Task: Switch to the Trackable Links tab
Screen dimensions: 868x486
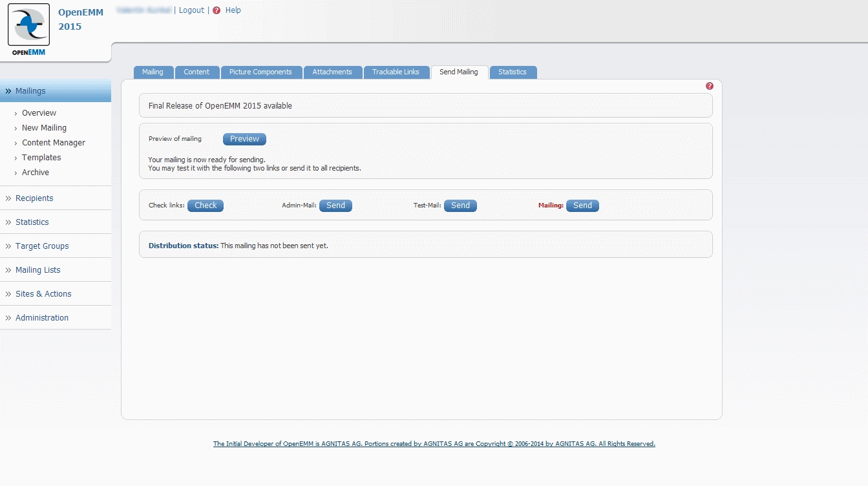Action: [396, 72]
